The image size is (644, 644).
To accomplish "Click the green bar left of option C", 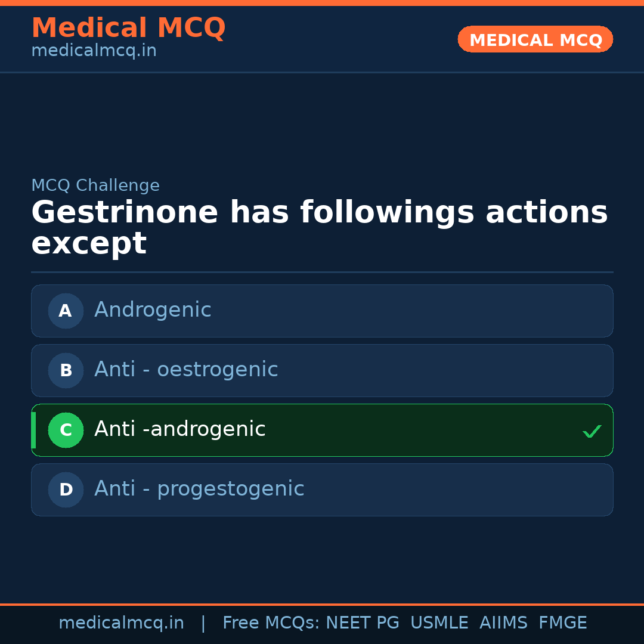I will coord(33,430).
